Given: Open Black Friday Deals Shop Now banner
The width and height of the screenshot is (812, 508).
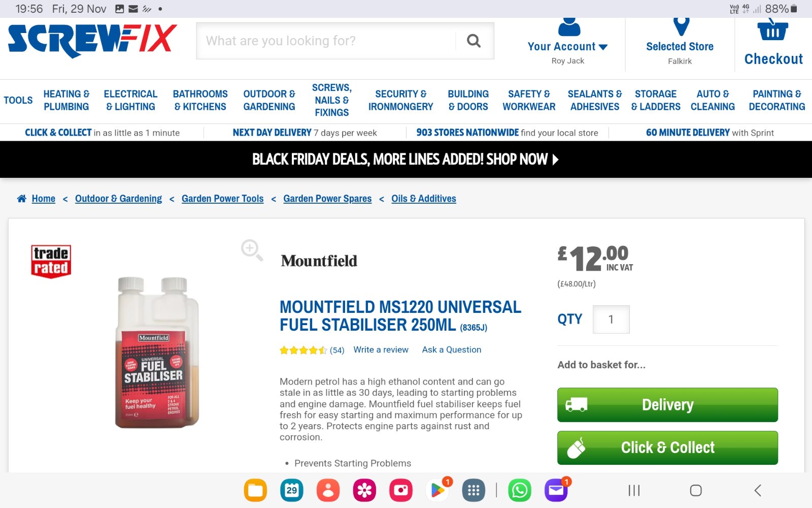Looking at the screenshot, I should click(x=405, y=160).
